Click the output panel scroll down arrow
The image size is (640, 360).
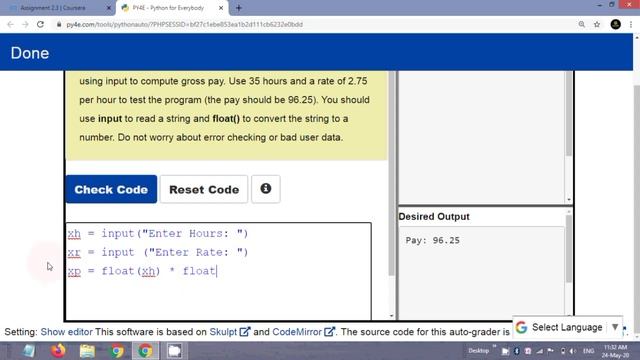569,200
